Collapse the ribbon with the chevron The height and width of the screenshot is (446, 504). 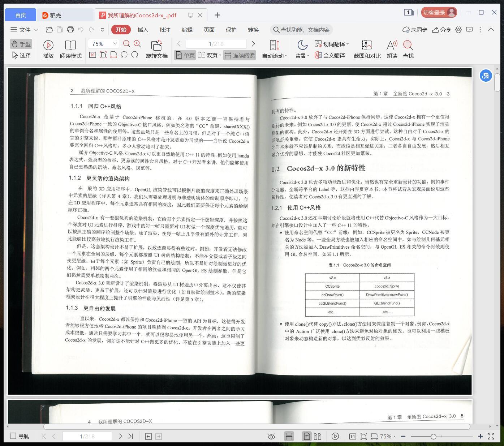pyautogui.click(x=491, y=30)
